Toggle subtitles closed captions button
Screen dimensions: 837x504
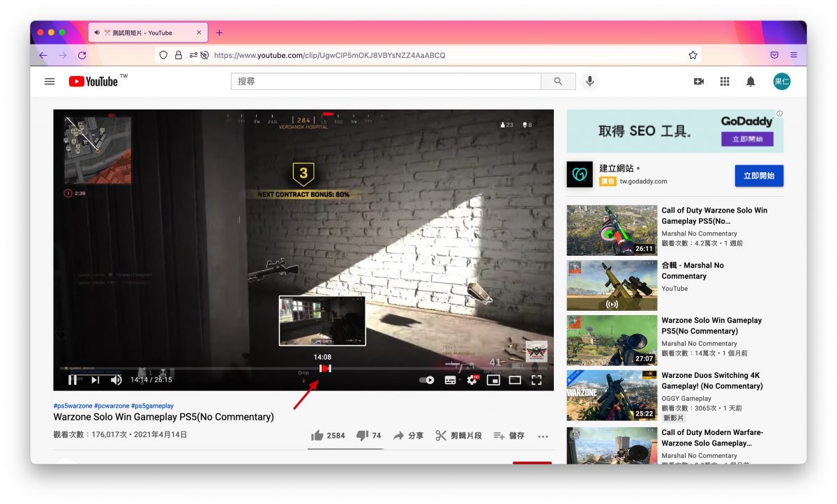(451, 380)
